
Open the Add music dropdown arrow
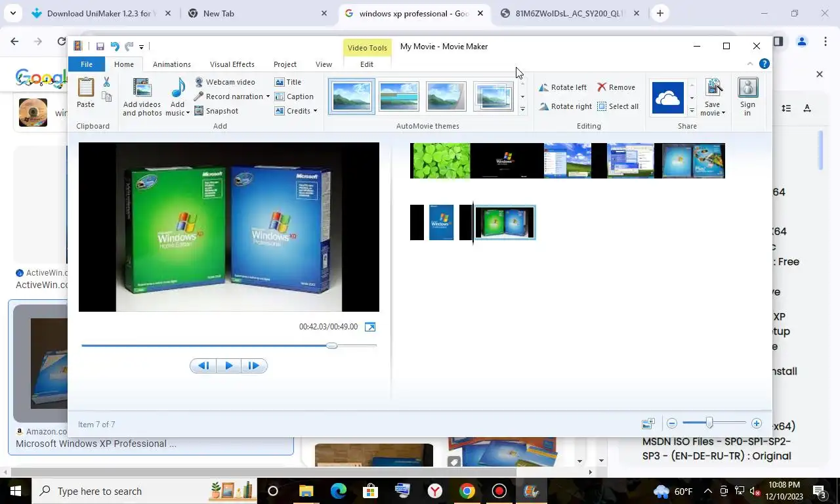188,113
